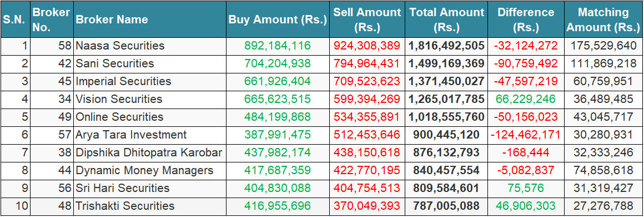This screenshot has height=217, width=644.
Task: Click the Buy Amount (Rs.) column header
Action: pyautogui.click(x=278, y=19)
